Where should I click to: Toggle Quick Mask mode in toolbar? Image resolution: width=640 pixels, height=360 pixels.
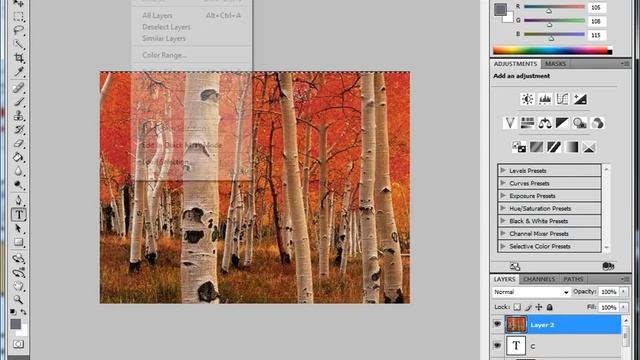point(18,344)
